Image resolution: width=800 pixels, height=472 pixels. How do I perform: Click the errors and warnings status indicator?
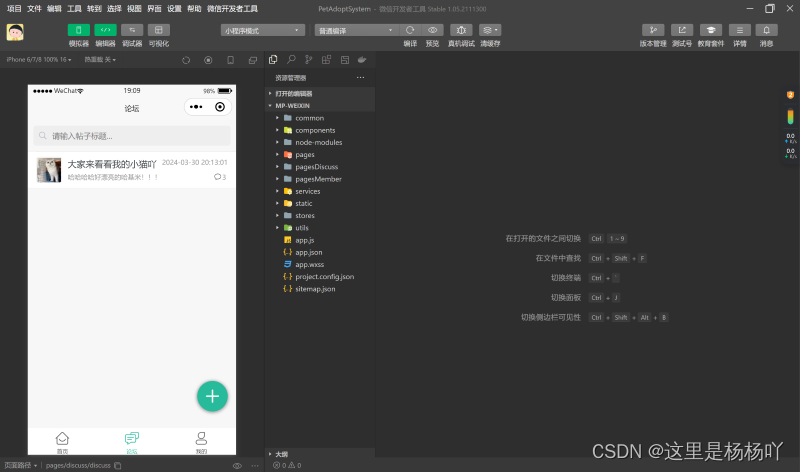click(287, 465)
